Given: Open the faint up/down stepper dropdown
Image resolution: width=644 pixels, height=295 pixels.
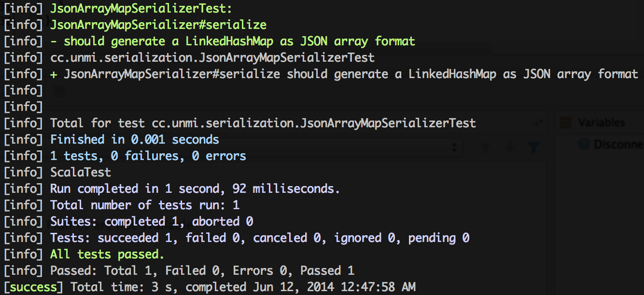Looking at the screenshot, I should [x=453, y=147].
